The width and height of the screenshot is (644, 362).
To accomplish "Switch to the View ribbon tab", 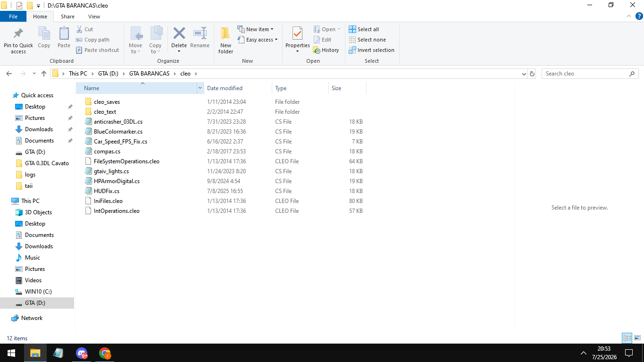I will [94, 17].
